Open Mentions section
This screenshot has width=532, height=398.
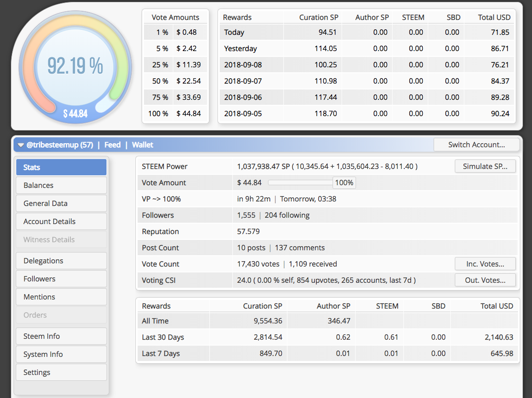pyautogui.click(x=61, y=297)
